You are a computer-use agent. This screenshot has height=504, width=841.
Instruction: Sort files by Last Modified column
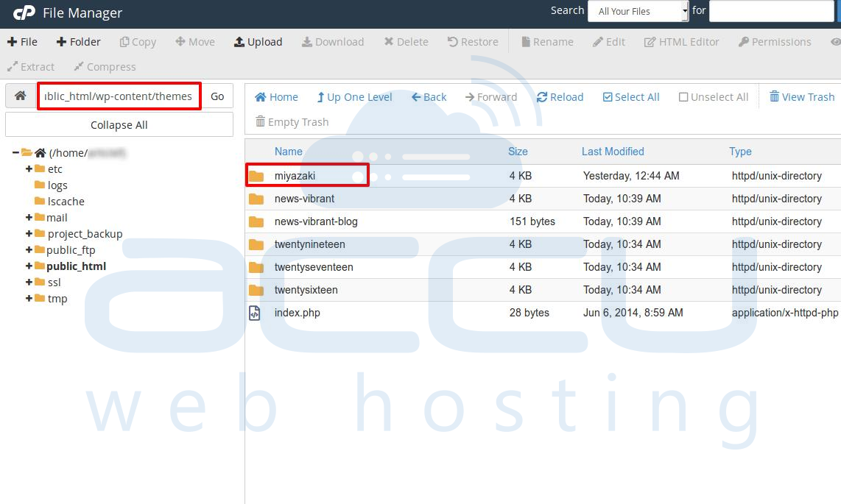coord(613,152)
